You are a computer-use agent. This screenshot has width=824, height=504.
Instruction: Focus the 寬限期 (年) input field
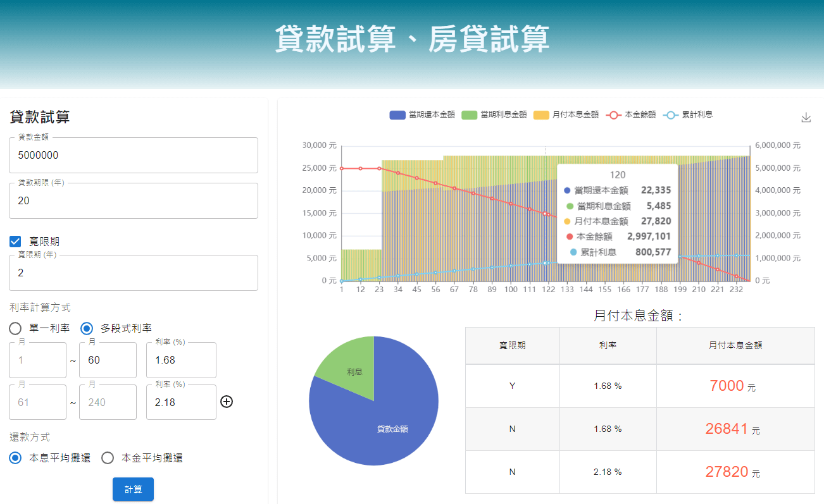pyautogui.click(x=134, y=273)
